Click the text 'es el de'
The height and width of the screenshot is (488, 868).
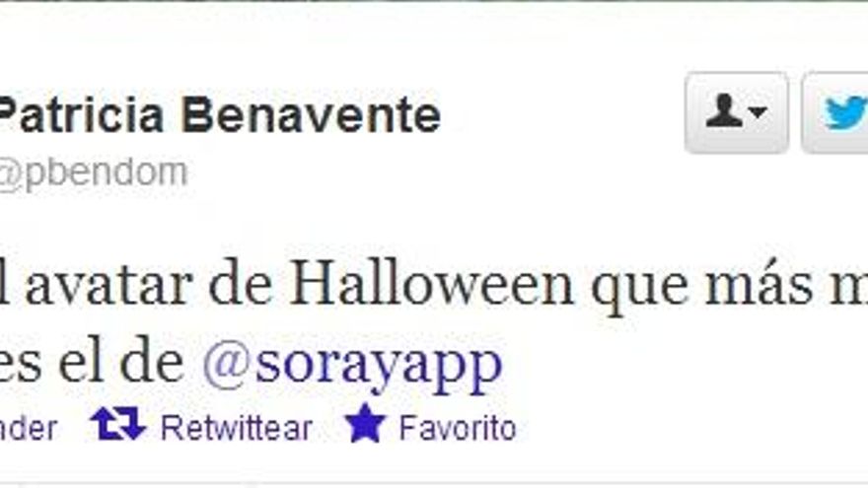click(92, 364)
